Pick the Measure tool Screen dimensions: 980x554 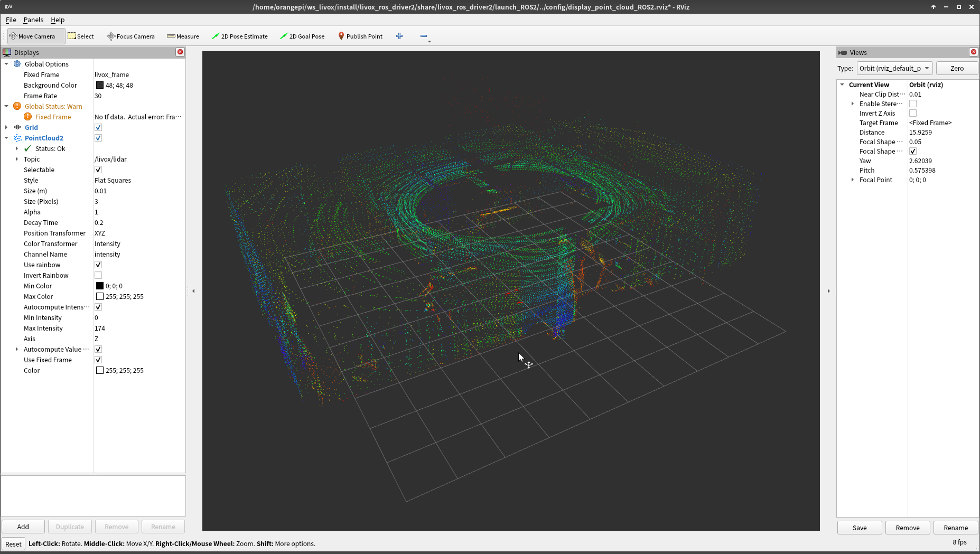pos(183,36)
